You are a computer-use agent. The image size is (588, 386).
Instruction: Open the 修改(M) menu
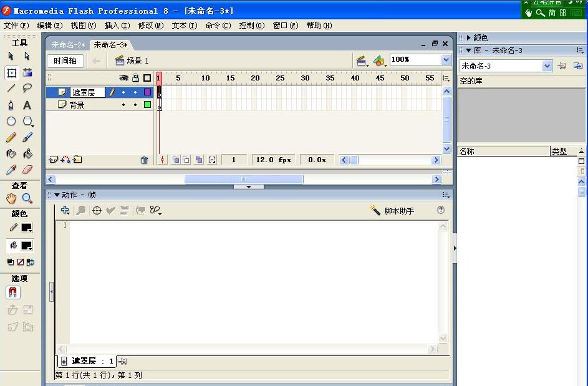(x=151, y=26)
